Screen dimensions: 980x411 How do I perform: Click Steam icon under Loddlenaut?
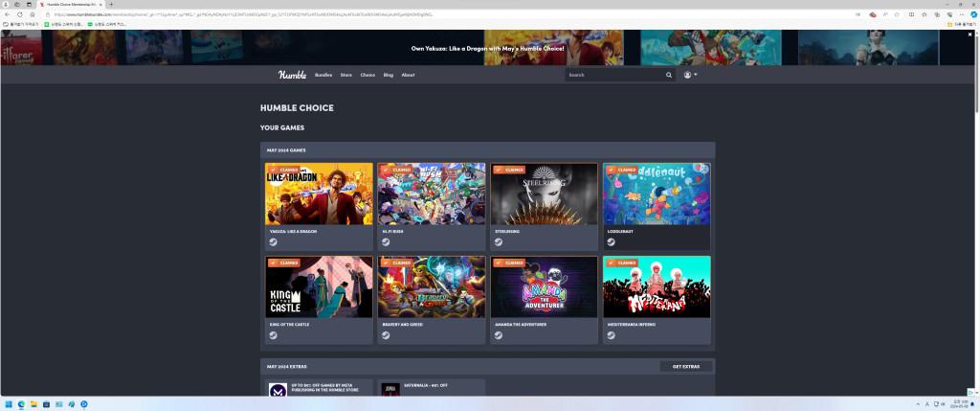[x=612, y=242]
